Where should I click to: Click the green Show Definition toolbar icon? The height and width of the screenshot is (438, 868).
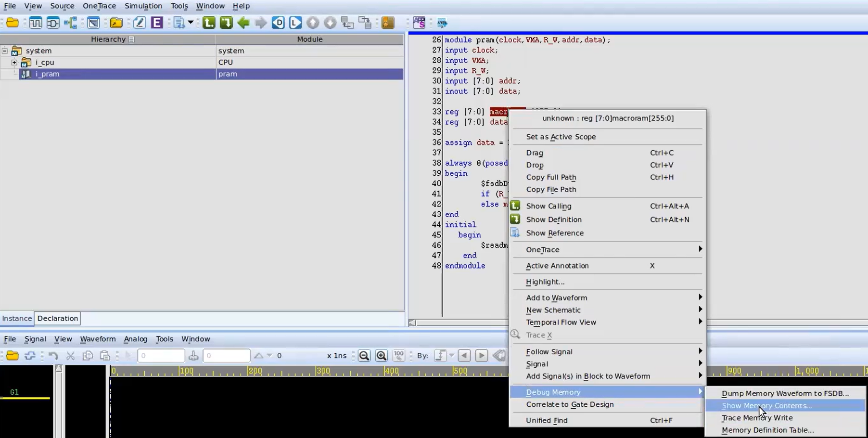[x=226, y=23]
